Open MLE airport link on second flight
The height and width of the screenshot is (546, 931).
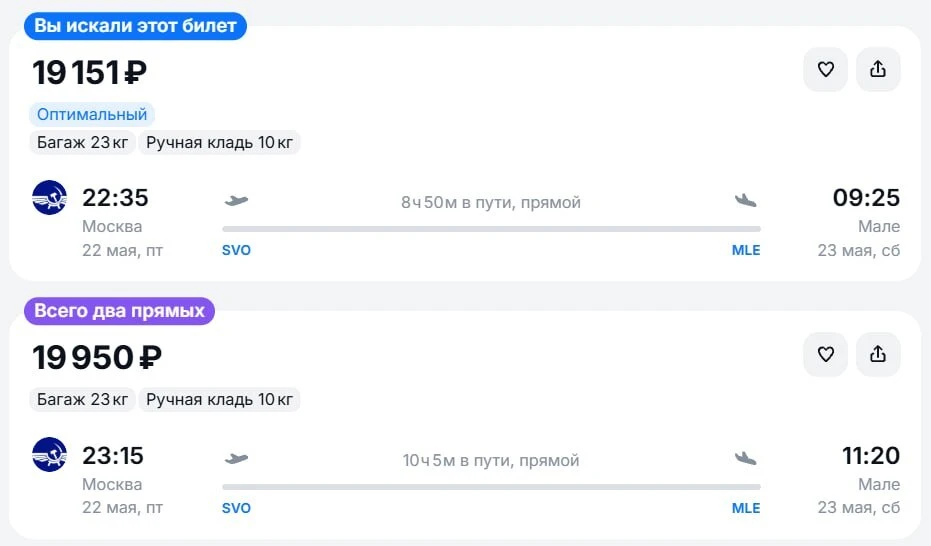(x=746, y=508)
